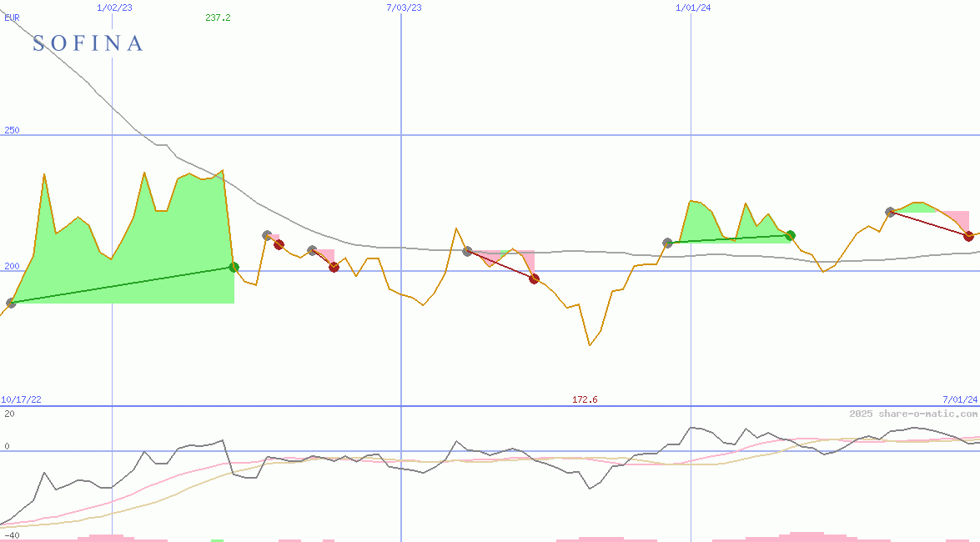
Task: Click the 250 price axis label
Action: click(x=12, y=130)
